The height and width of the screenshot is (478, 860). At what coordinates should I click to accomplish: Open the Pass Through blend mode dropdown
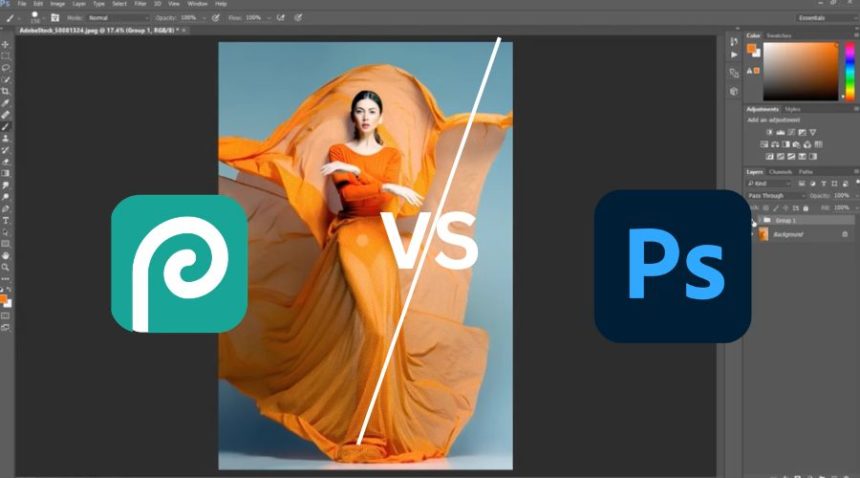(776, 196)
